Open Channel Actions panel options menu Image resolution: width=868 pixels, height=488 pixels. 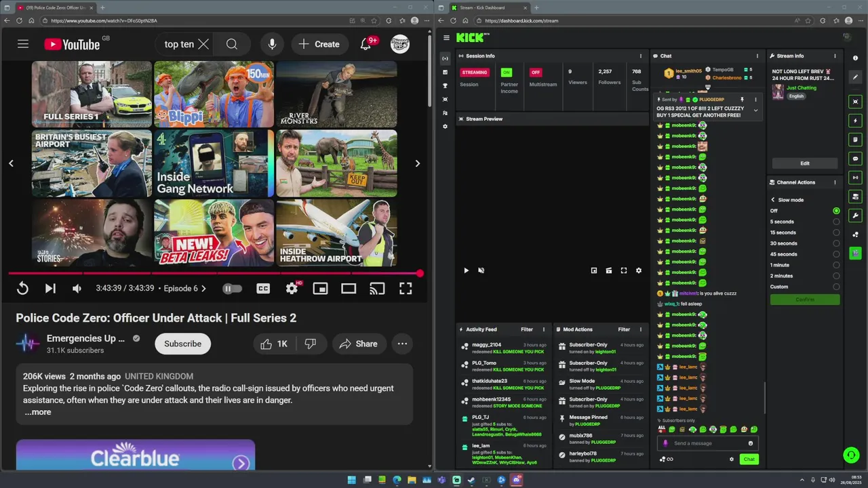835,182
